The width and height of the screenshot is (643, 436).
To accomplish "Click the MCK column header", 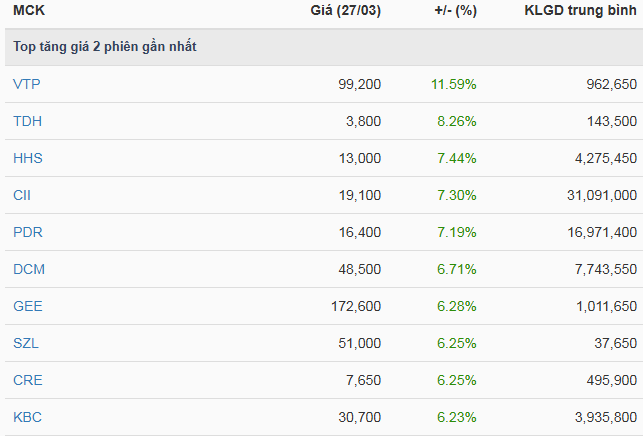I will click(28, 12).
